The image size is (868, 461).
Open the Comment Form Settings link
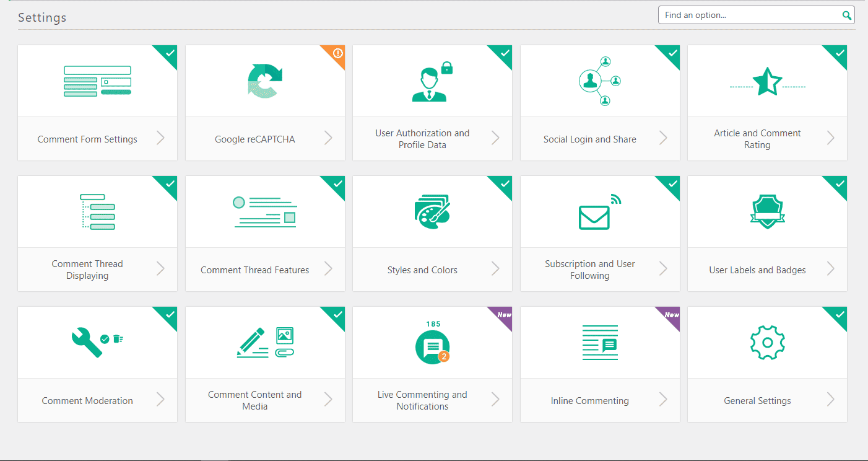point(87,139)
